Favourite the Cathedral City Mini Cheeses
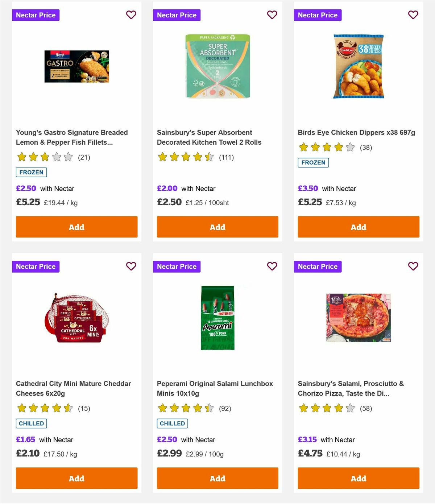The width and height of the screenshot is (435, 504). point(131,266)
